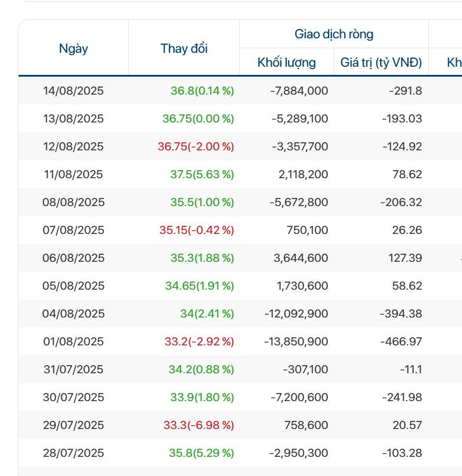462x476 pixels.
Task: Click the Thay đổi column header
Action: tap(183, 49)
